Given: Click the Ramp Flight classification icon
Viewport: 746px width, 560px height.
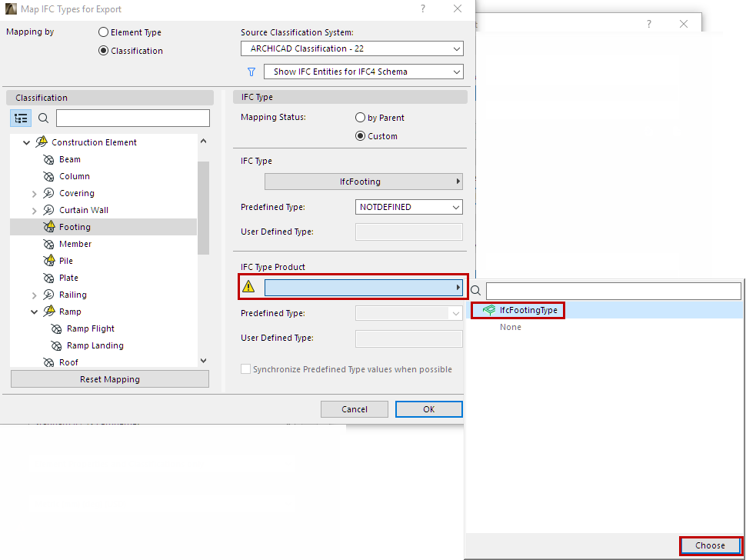Looking at the screenshot, I should click(56, 328).
